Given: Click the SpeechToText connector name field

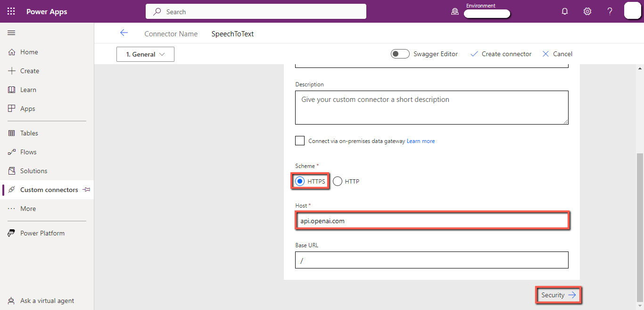Looking at the screenshot, I should (x=233, y=34).
